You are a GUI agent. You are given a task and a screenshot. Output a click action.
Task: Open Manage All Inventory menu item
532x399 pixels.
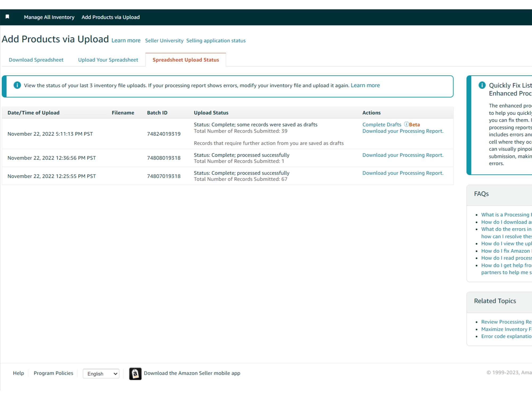click(49, 17)
